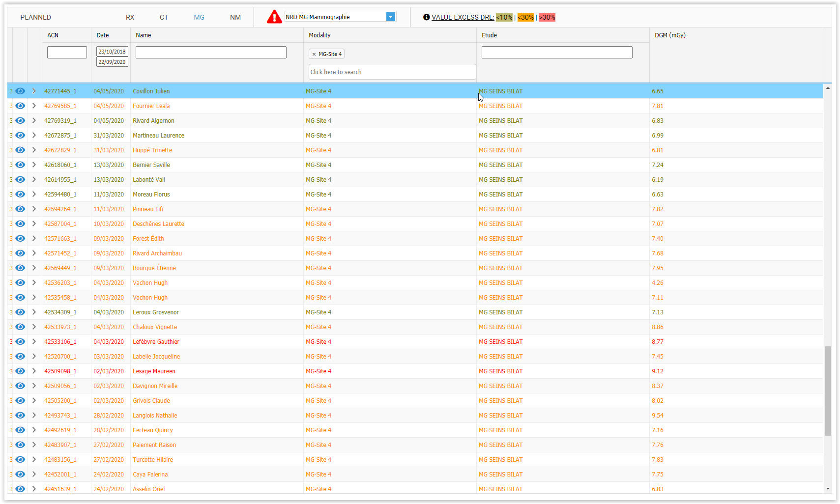
Task: Expand row for Pinneau Fifi
Action: [x=34, y=209]
